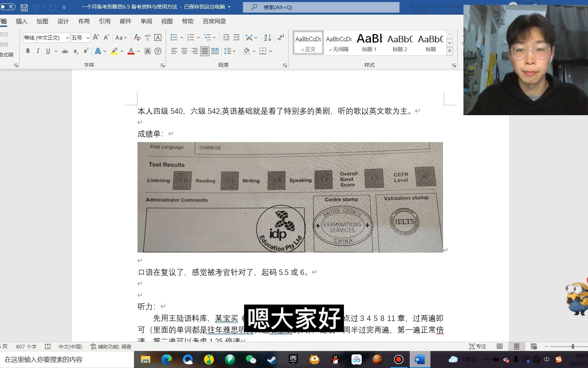Click the search box in title bar
Image resolution: width=588 pixels, height=368 pixels.
tap(321, 7)
